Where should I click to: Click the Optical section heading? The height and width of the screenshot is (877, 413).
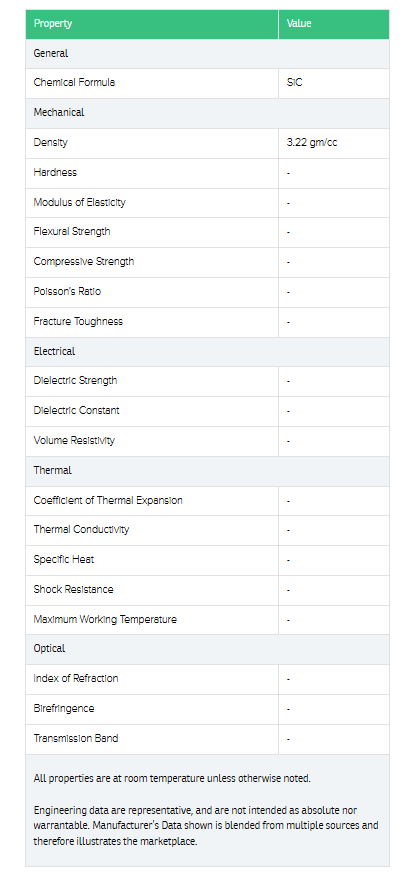[x=49, y=649]
